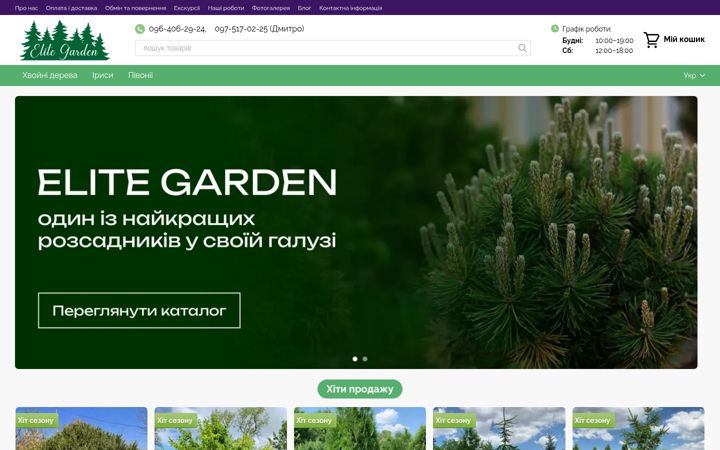Open the second Хіт сезону product thumbnail
Image resolution: width=720 pixels, height=450 pixels.
pyautogui.click(x=220, y=429)
